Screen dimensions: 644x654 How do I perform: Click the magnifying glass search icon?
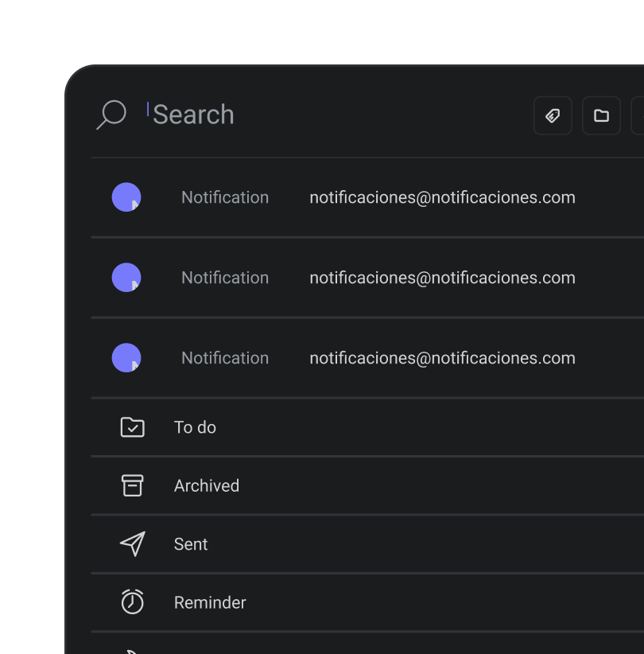[111, 115]
